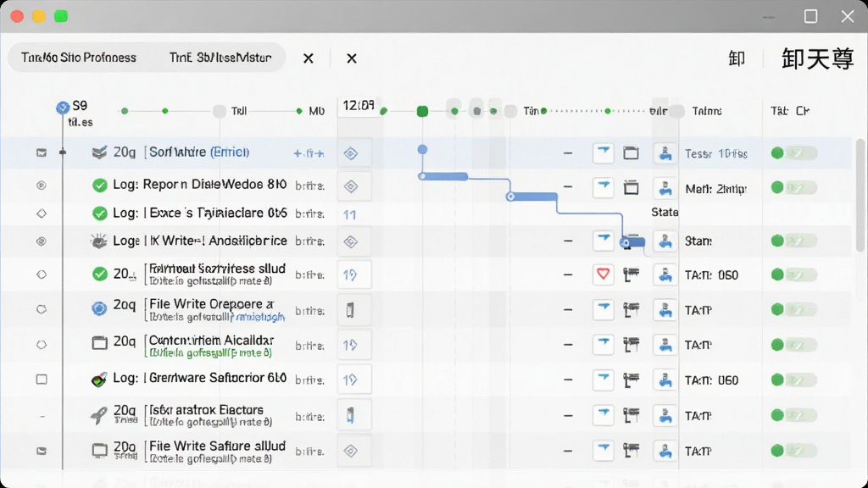
Task: Click the rocket icon in the Eiactors row
Action: tap(99, 415)
